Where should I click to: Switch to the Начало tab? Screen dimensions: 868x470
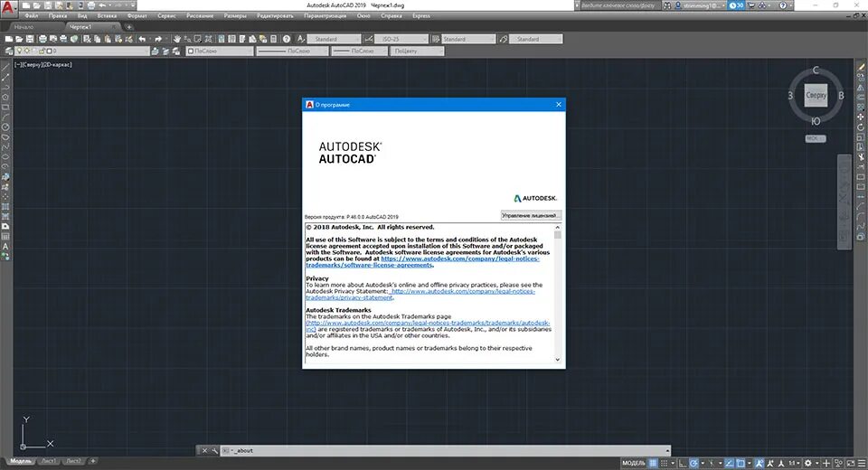pos(24,26)
